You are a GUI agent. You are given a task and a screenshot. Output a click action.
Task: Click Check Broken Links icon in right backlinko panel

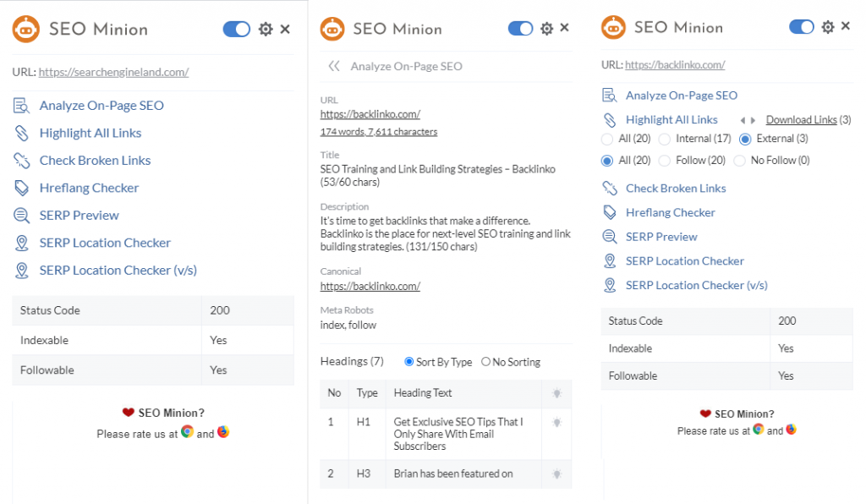pos(609,189)
